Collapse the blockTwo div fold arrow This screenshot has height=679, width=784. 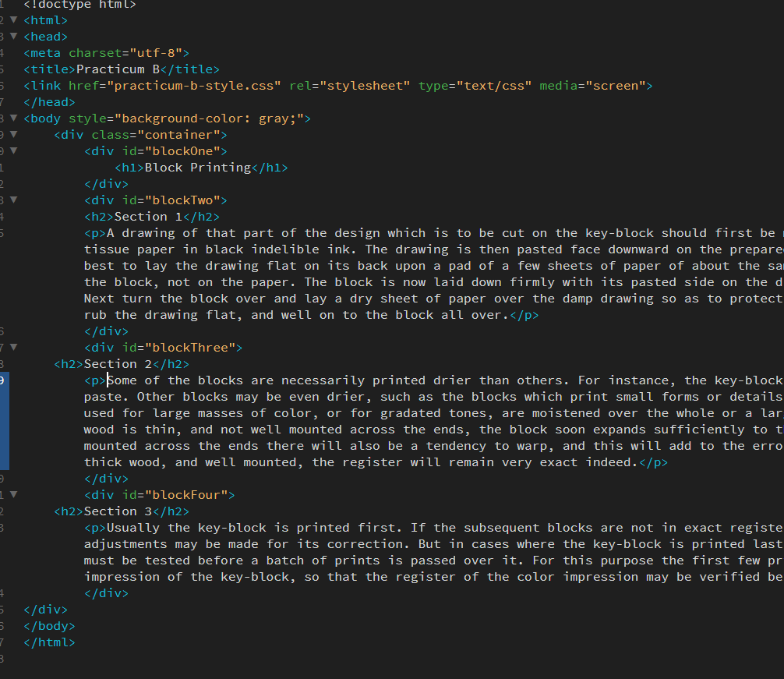pyautogui.click(x=14, y=200)
